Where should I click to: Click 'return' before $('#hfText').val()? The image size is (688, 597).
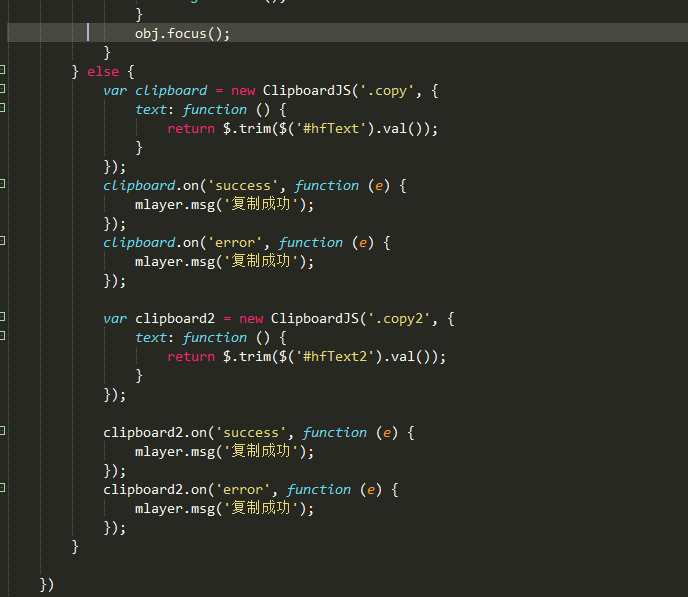coord(191,129)
